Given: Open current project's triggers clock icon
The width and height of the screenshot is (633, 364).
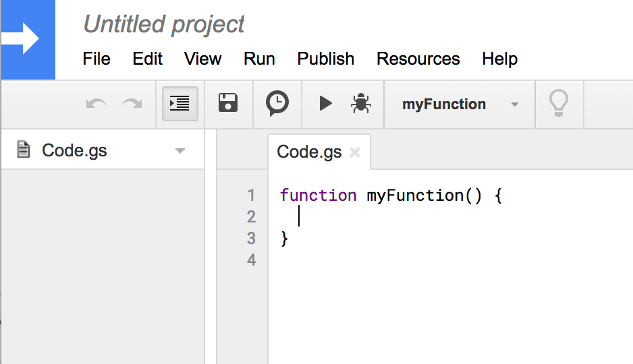Looking at the screenshot, I should pyautogui.click(x=277, y=103).
